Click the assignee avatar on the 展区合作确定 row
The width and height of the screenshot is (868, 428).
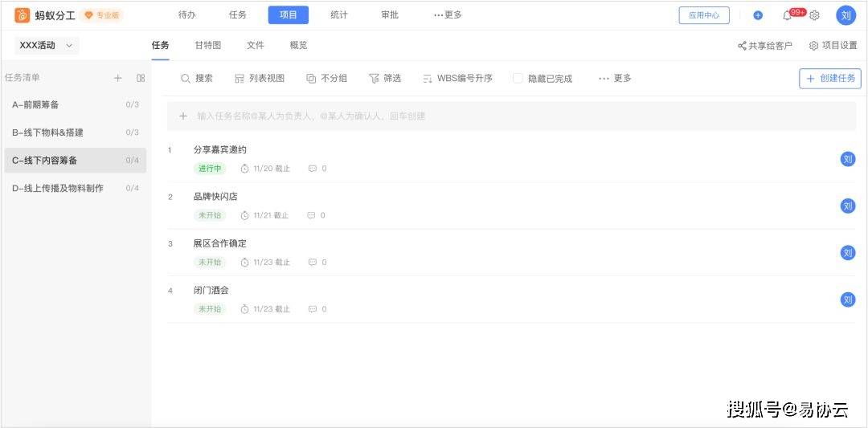(848, 253)
